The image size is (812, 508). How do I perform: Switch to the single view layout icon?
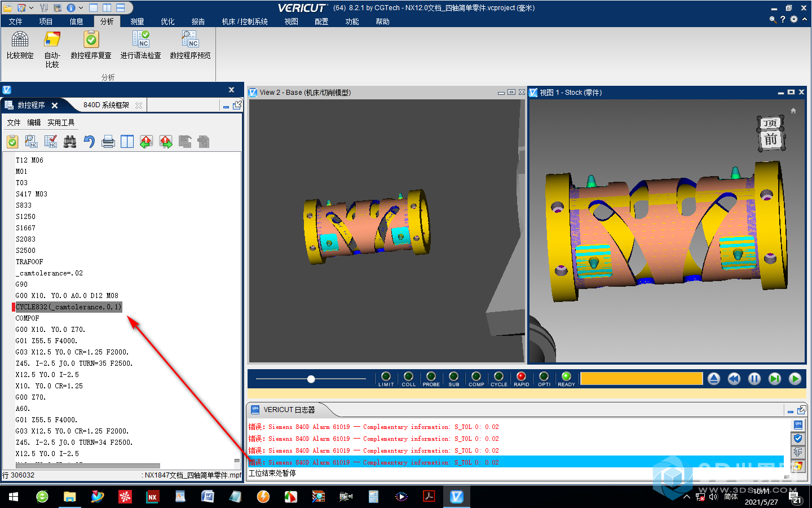pyautogui.click(x=94, y=8)
